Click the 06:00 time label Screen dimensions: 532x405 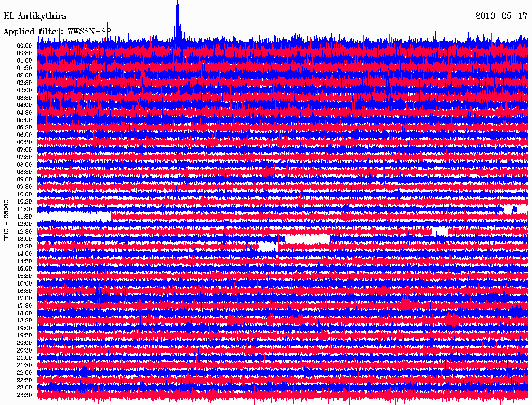click(x=24, y=135)
